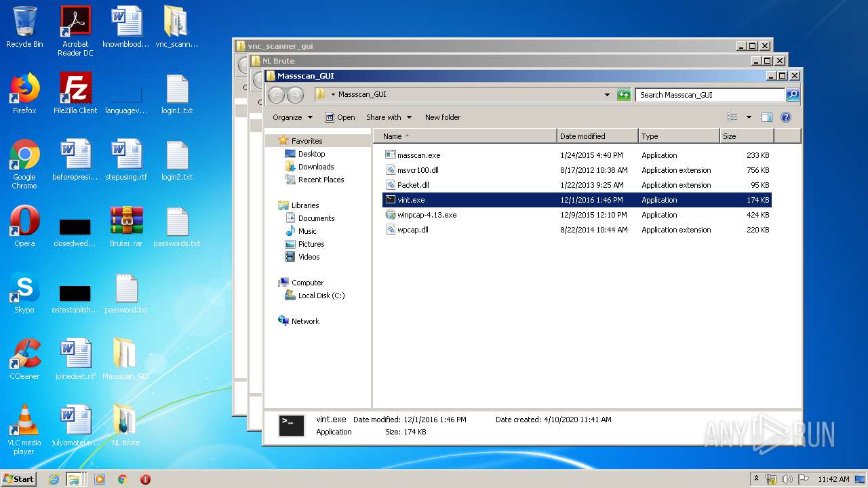The image size is (868, 488).
Task: Select masscan.exe in file list
Action: (577, 155)
